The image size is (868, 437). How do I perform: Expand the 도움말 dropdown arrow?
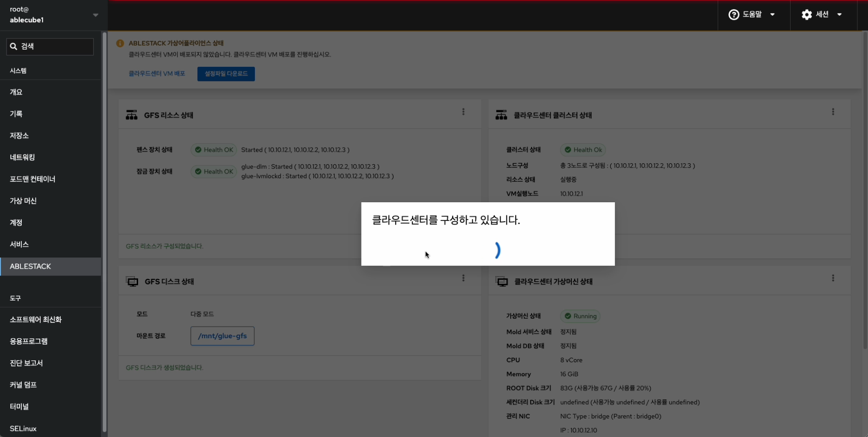[x=773, y=15]
